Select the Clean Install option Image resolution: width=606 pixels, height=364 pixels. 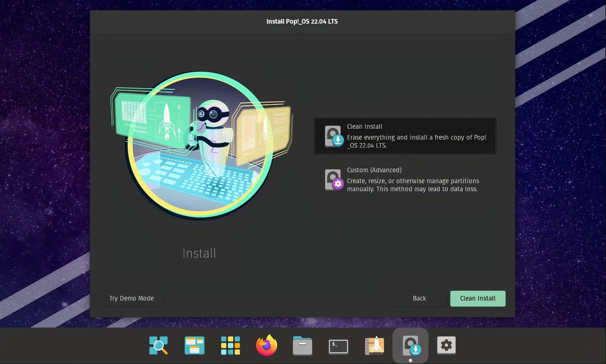pyautogui.click(x=405, y=136)
